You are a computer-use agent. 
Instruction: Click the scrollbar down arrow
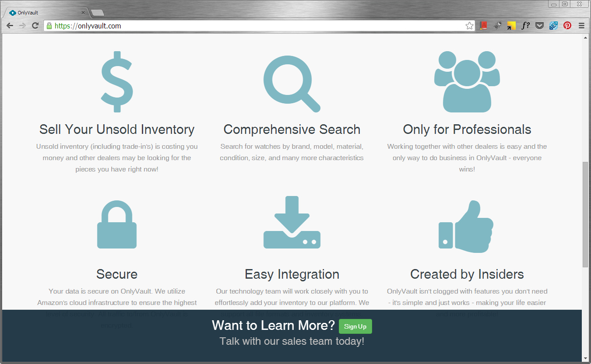(x=585, y=358)
